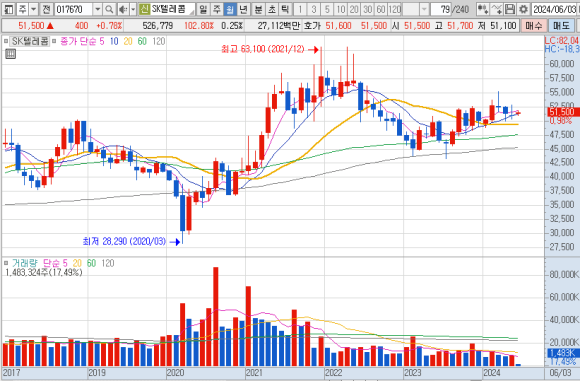The width and height of the screenshot is (580, 381).
Task: Click the 전 button before stock code
Action: tap(46, 9)
